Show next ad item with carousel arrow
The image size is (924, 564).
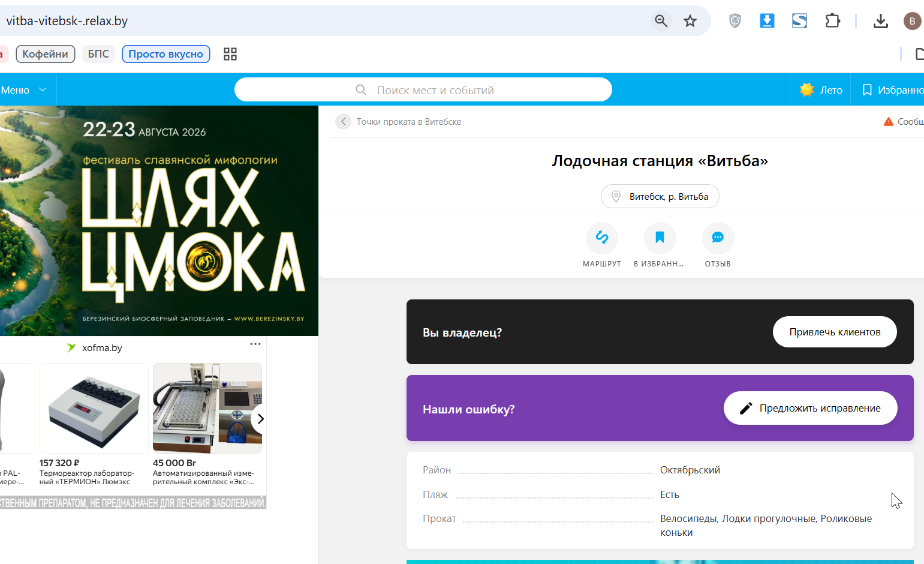(x=260, y=419)
